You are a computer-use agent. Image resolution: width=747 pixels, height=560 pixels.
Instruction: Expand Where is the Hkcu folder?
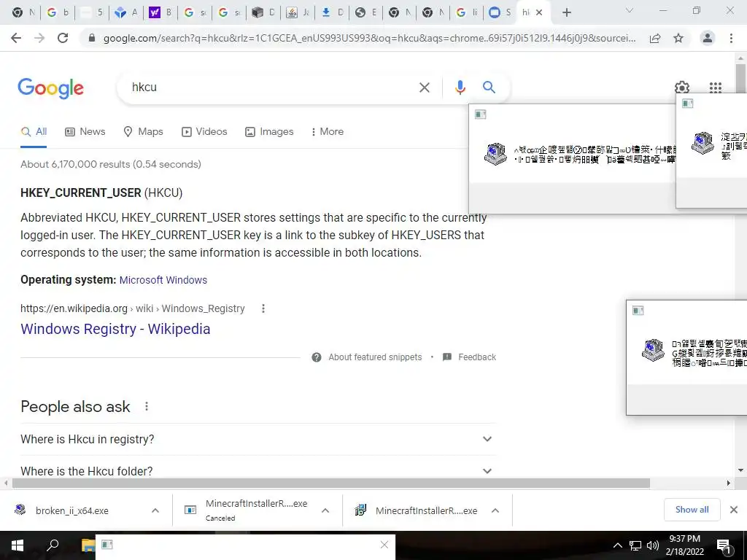coord(258,471)
